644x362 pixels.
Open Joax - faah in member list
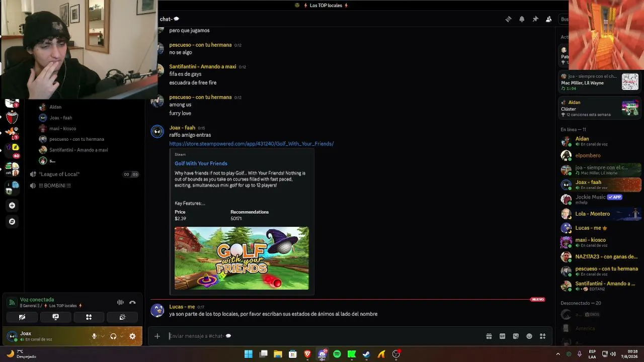[x=601, y=185]
